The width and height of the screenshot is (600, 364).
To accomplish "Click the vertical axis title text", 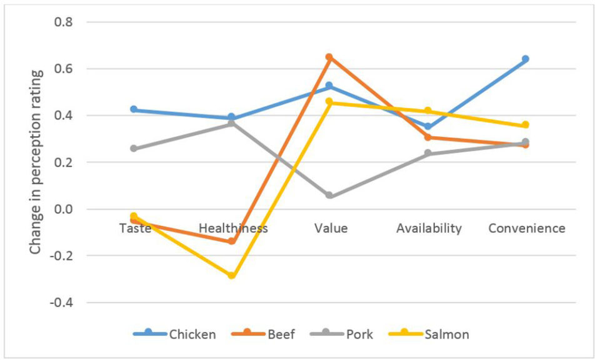I will 36,162.
